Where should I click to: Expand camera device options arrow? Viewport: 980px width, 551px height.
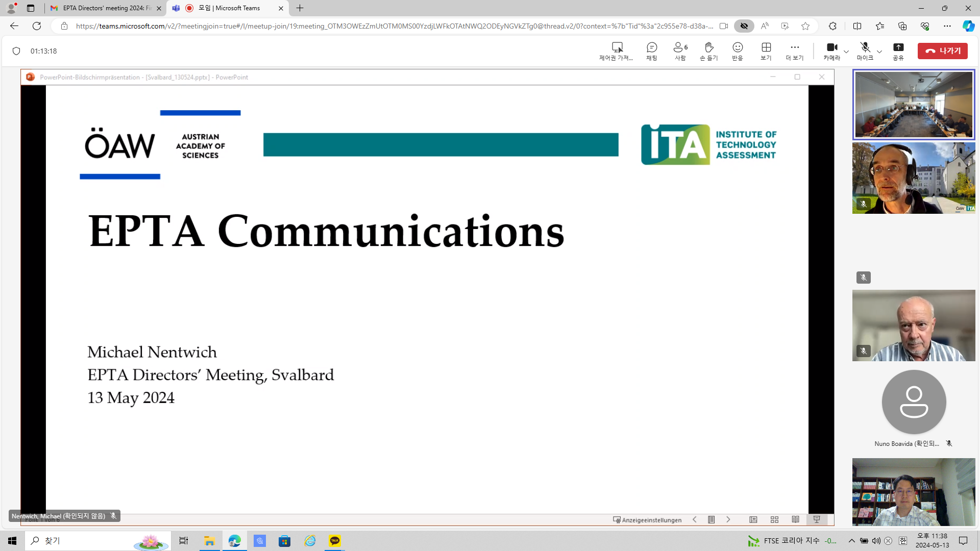coord(846,52)
